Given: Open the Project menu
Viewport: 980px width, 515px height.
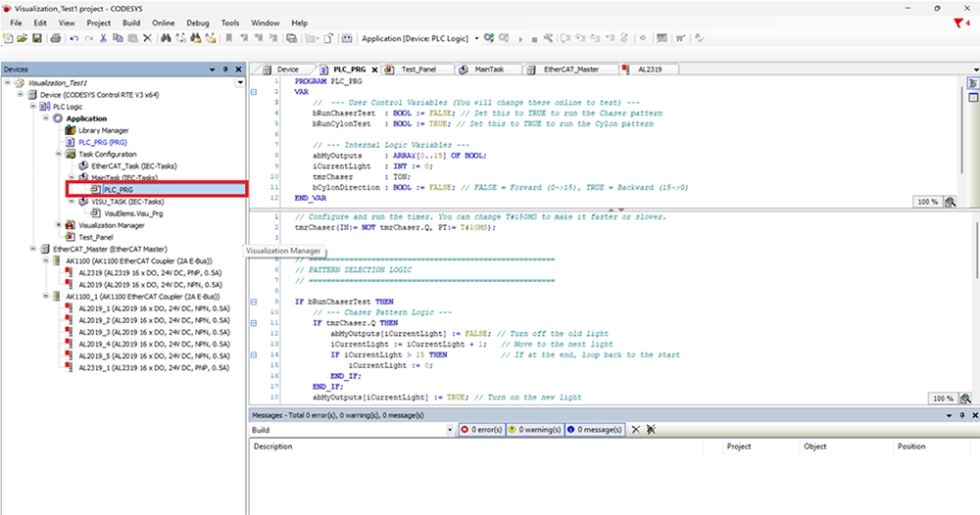Looking at the screenshot, I should click(x=98, y=23).
